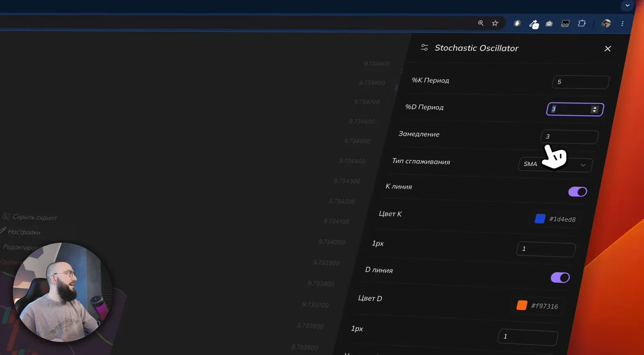644x355 pixels.
Task: Click the camera extension icon
Action: coord(549,24)
